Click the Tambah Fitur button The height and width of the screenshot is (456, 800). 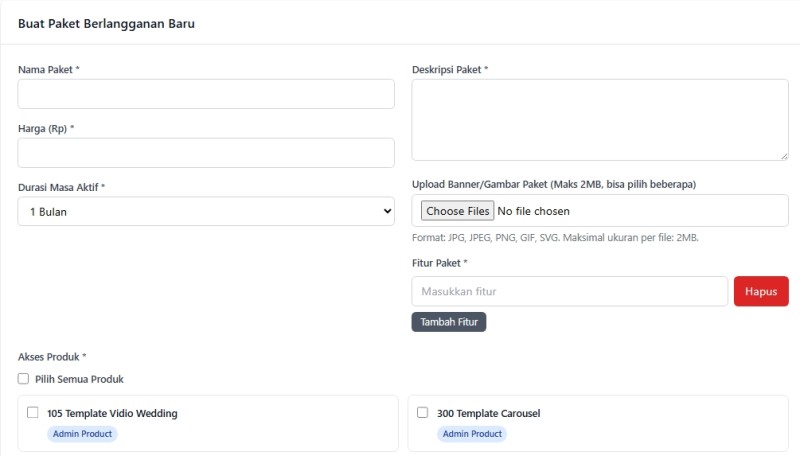coord(448,322)
